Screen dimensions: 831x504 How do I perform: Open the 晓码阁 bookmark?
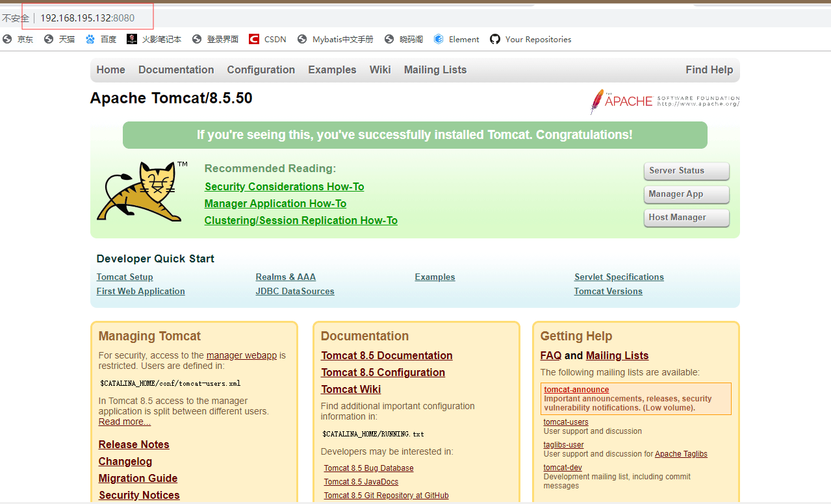coord(403,40)
